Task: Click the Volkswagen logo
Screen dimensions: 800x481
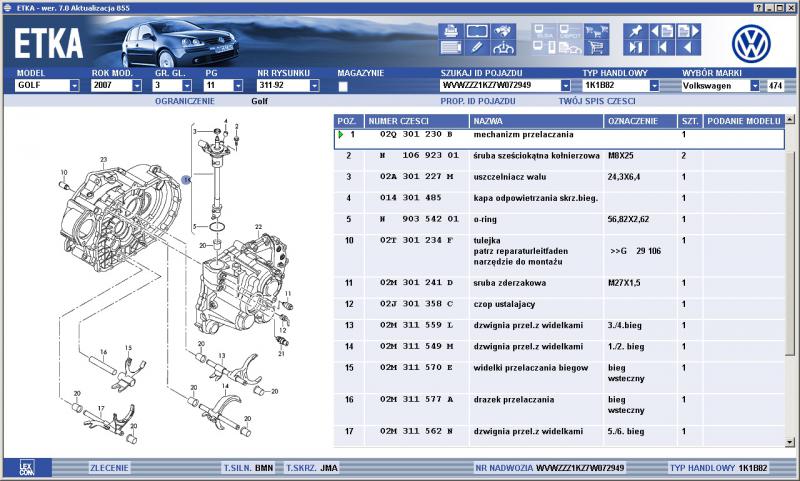Action: click(x=751, y=43)
